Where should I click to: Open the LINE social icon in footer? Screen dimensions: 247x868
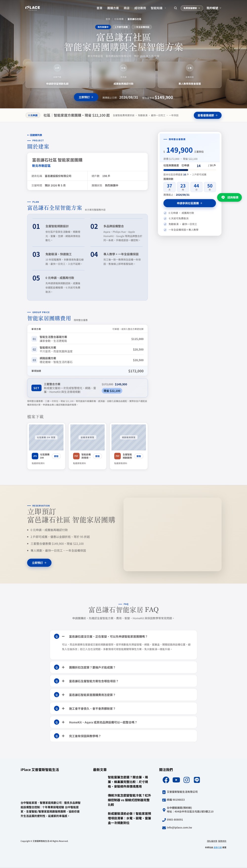click(x=197, y=780)
